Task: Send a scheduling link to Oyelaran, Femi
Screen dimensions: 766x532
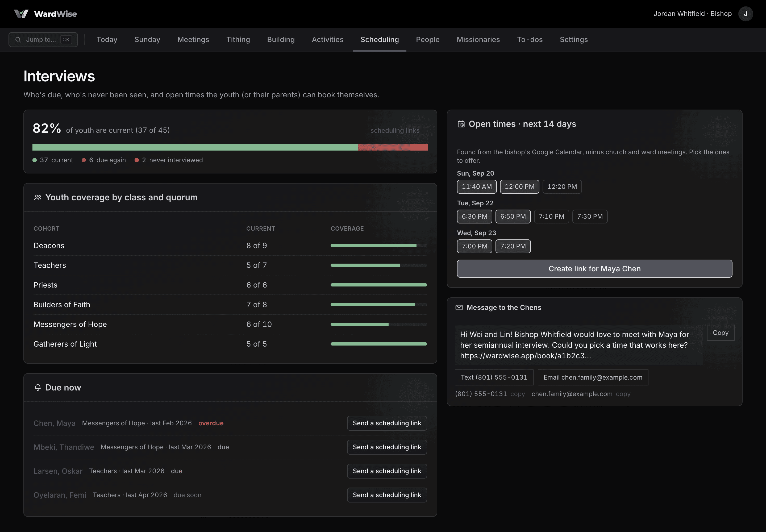Action: (x=387, y=495)
